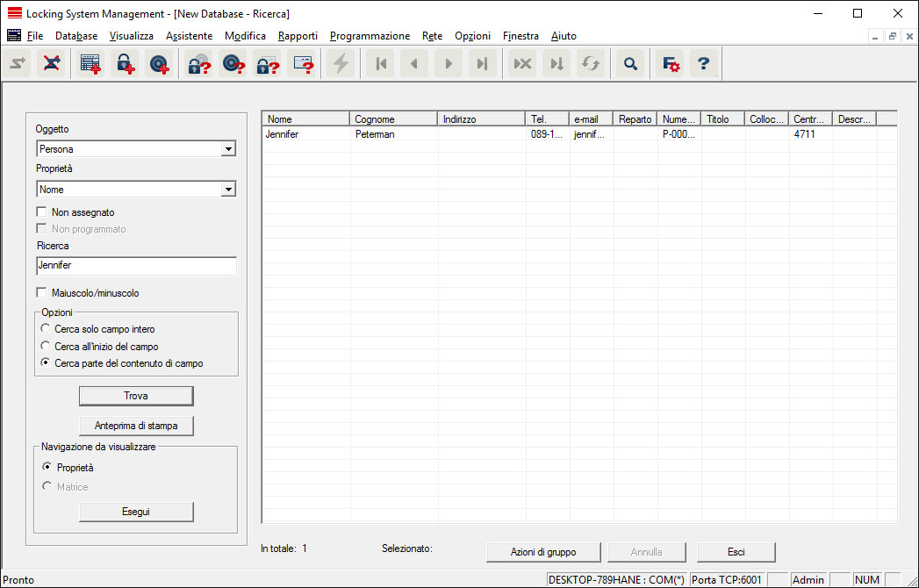Click the add new lock icon
Image resolution: width=919 pixels, height=588 pixels.
(x=126, y=64)
